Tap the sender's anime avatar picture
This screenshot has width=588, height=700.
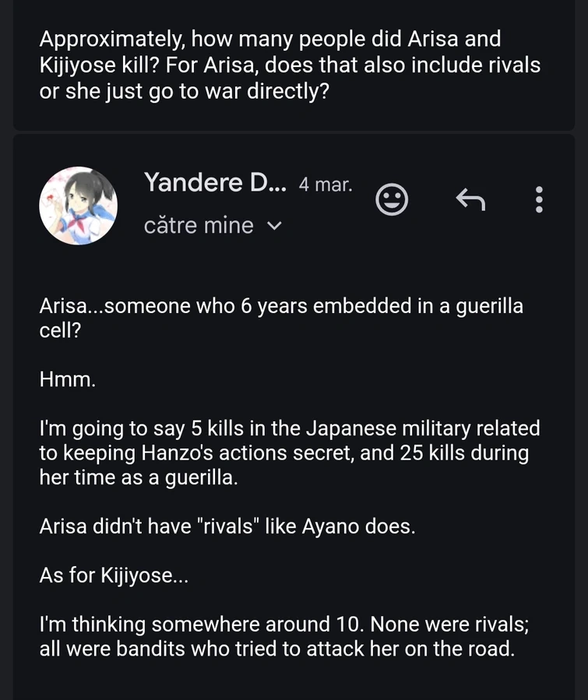[x=79, y=206]
